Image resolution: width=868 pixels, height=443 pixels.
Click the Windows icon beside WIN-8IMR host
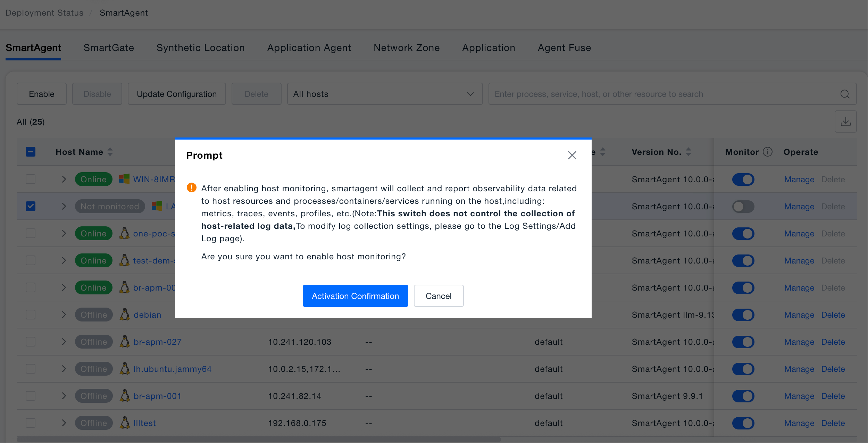tap(124, 179)
